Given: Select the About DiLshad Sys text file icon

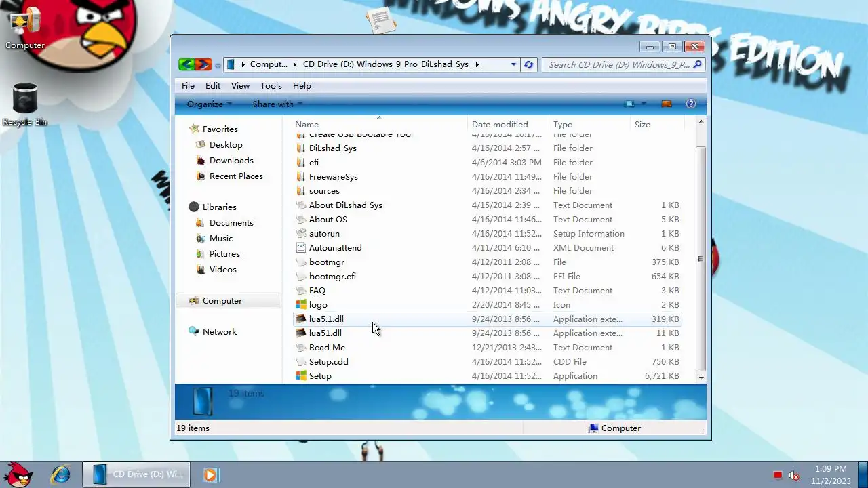Looking at the screenshot, I should click(301, 205).
